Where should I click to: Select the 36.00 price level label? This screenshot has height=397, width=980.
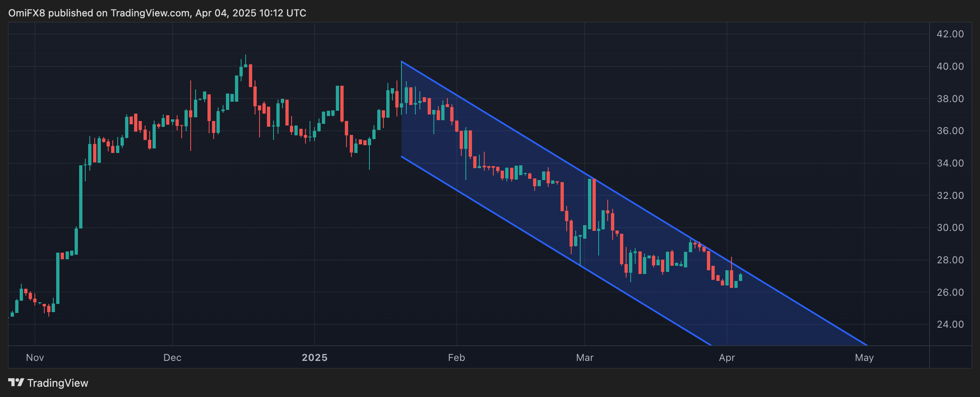point(950,131)
